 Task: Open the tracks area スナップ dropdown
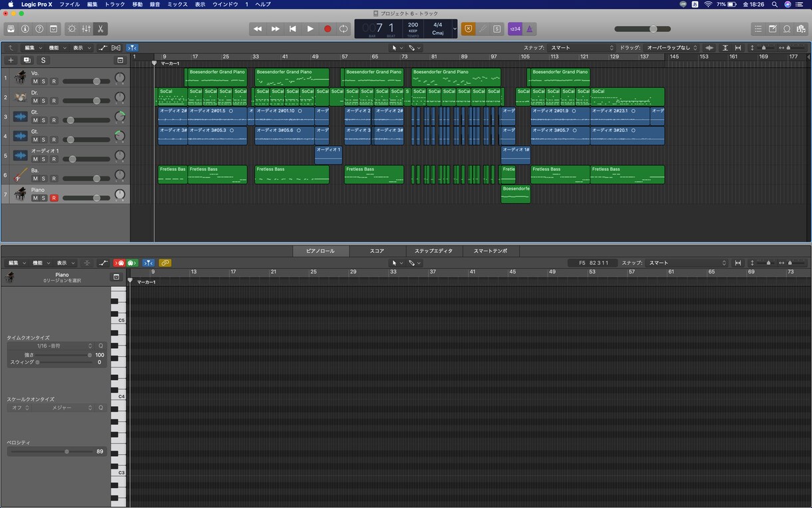click(582, 48)
